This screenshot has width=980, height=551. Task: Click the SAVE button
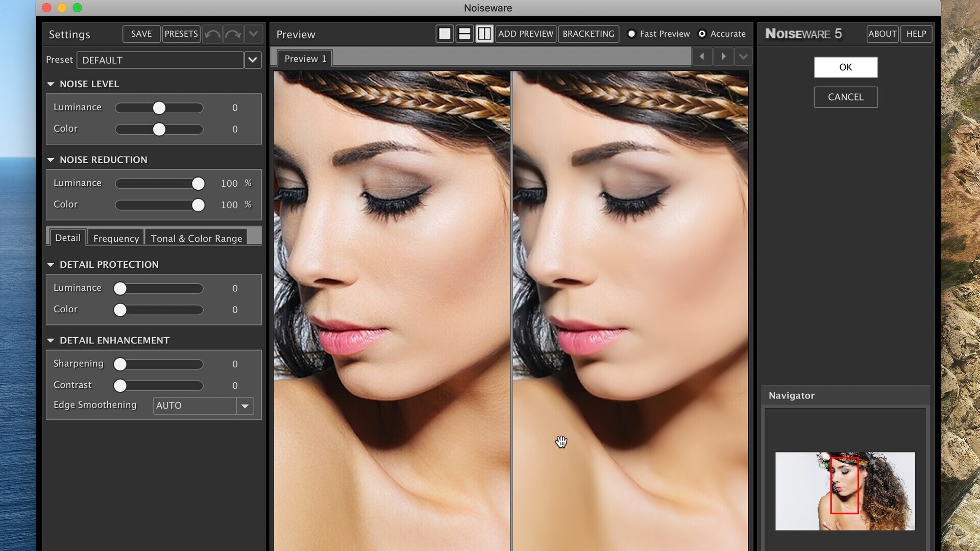(x=141, y=34)
